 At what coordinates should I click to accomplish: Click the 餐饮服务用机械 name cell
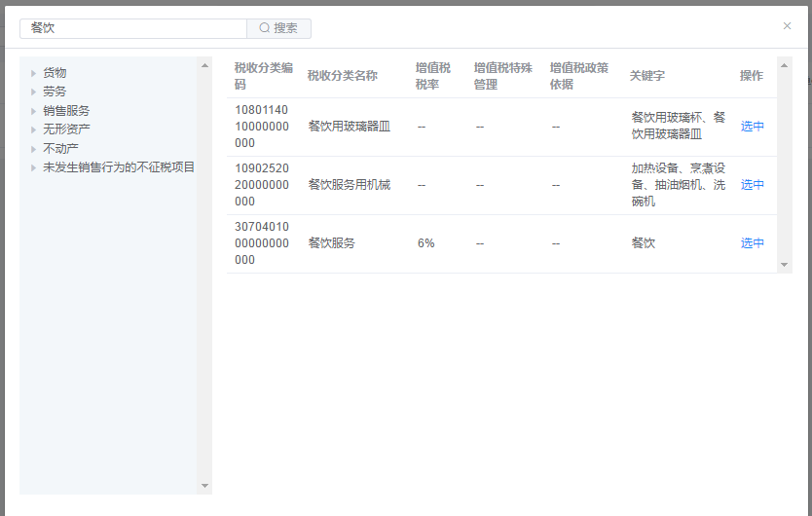coord(349,185)
